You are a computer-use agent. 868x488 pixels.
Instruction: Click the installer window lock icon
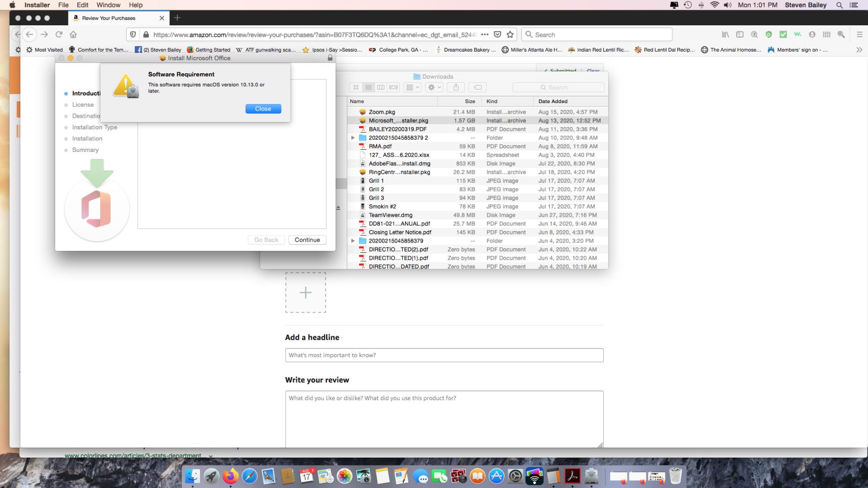[330, 58]
